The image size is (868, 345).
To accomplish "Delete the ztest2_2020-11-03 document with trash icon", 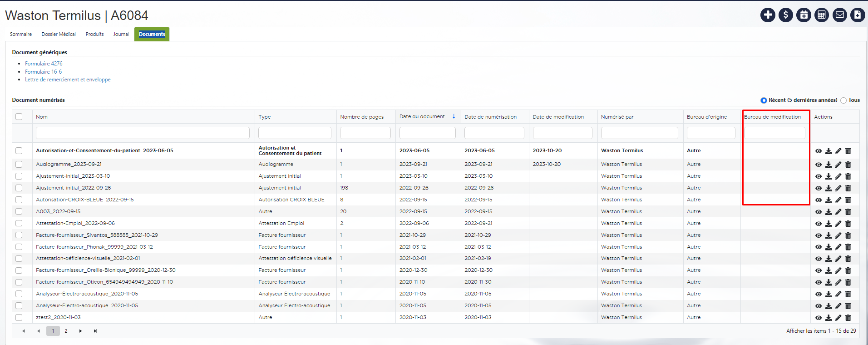I will pos(848,318).
